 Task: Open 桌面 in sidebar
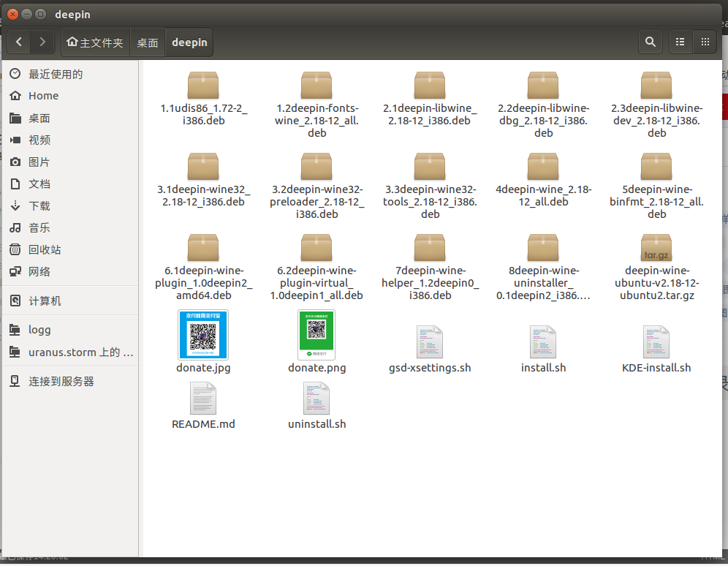(70, 118)
